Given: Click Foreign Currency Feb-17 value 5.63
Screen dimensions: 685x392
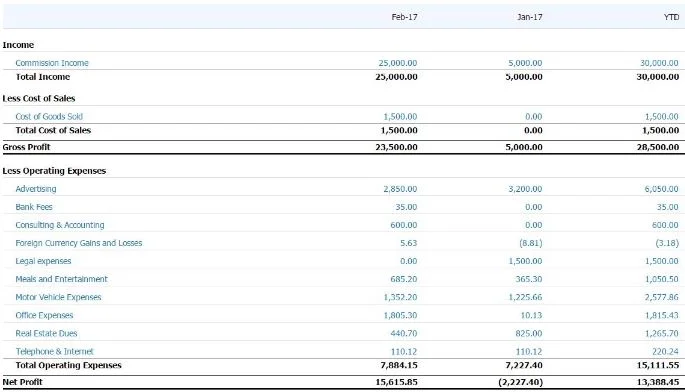Looking at the screenshot, I should tap(408, 243).
